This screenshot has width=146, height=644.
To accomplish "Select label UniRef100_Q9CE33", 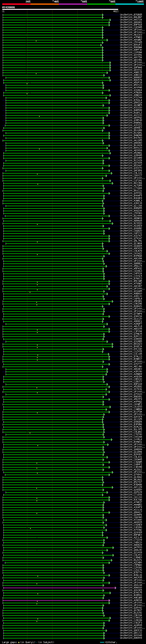I will coord(131,631).
